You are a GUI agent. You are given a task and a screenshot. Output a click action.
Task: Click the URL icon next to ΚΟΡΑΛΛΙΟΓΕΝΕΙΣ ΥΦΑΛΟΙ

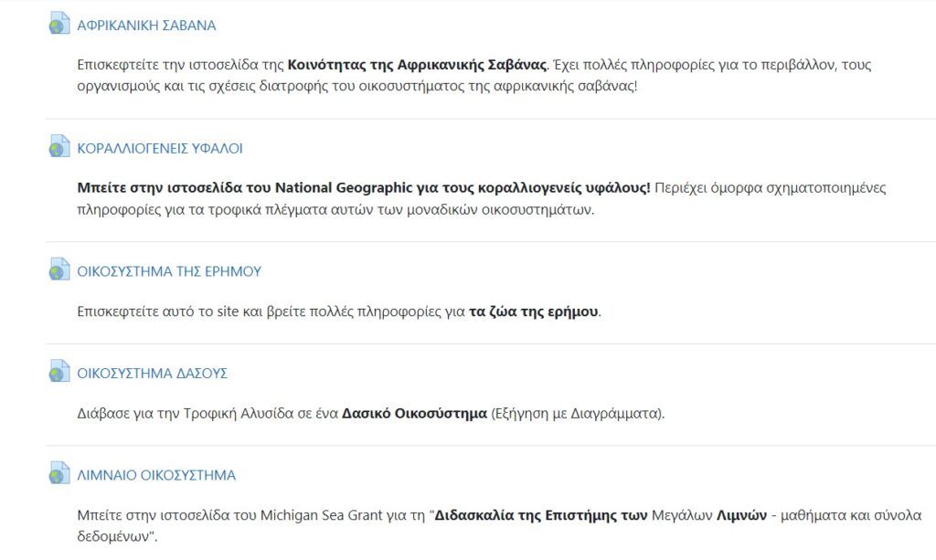pyautogui.click(x=59, y=147)
